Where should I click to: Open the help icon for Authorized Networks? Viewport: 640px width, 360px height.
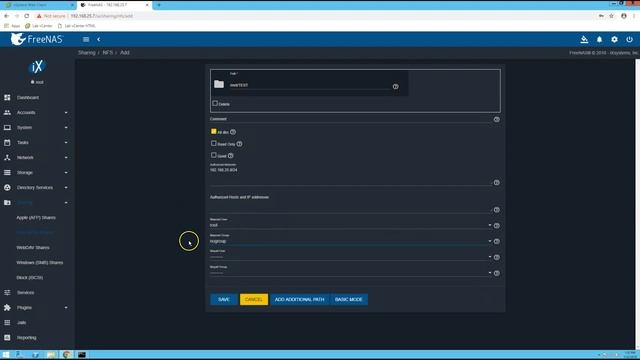[496, 182]
